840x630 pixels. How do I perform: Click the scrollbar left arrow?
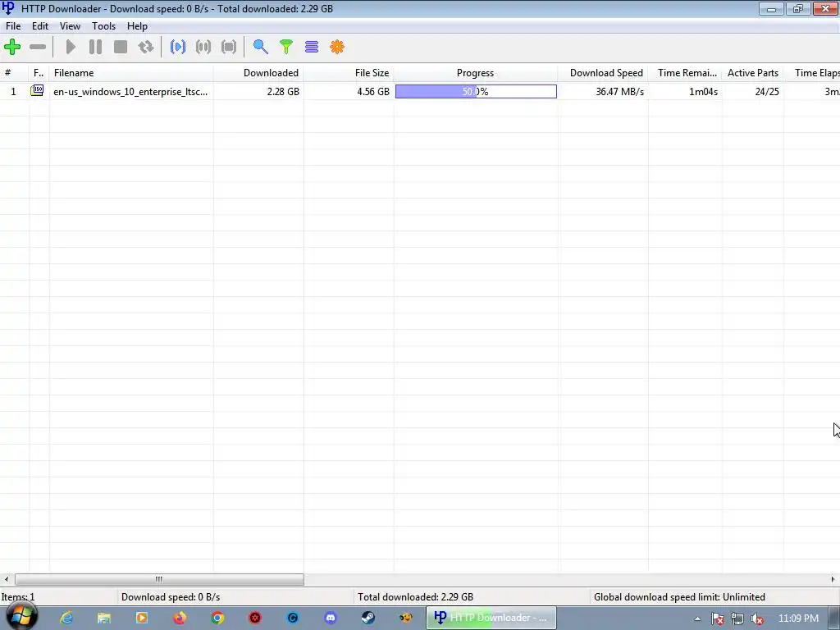pos(7,579)
